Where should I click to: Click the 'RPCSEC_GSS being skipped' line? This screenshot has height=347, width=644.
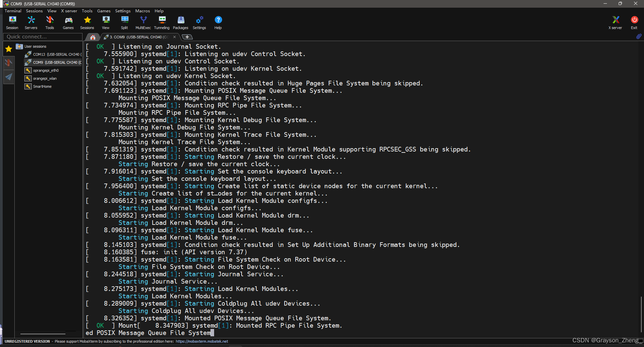278,149
